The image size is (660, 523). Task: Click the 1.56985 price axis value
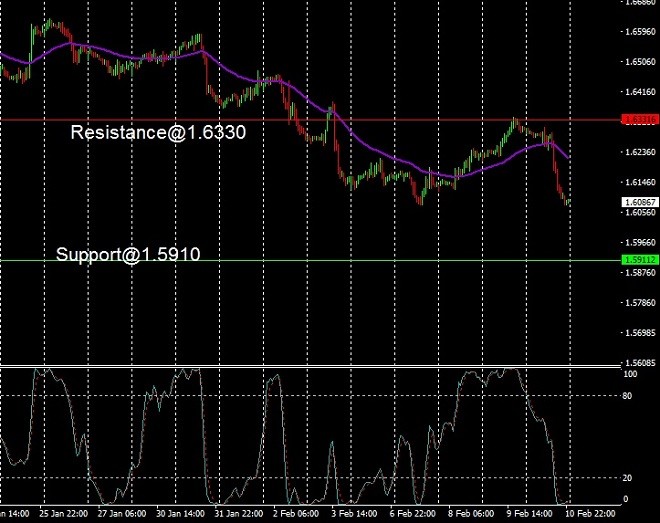(x=640, y=333)
